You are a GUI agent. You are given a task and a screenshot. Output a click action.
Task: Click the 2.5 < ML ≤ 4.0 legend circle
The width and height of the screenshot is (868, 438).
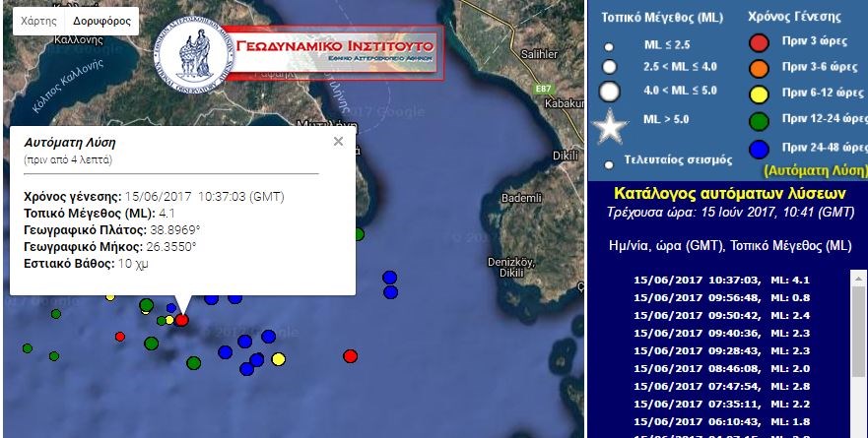click(x=610, y=67)
